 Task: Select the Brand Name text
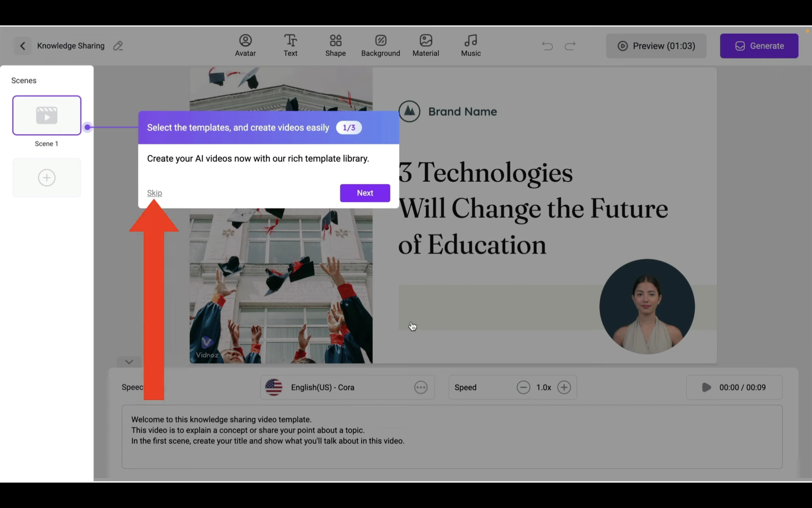[462, 111]
